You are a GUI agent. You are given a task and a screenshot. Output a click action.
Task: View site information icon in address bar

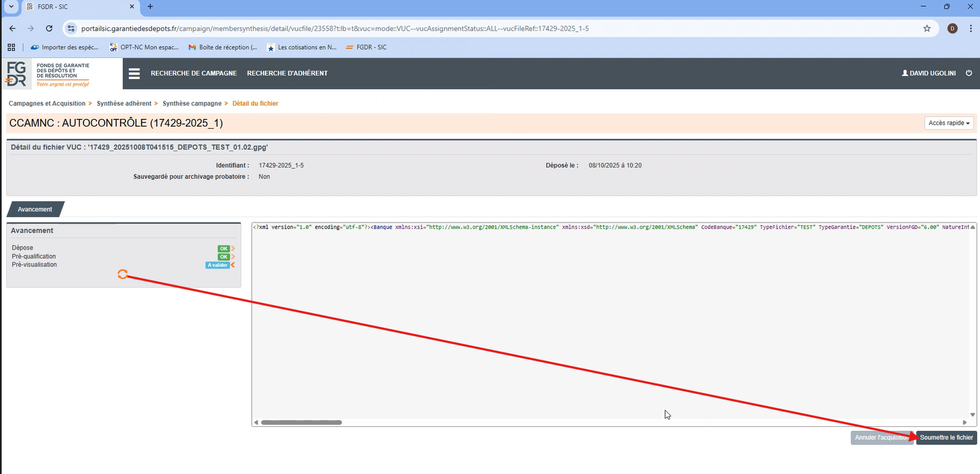click(71, 28)
